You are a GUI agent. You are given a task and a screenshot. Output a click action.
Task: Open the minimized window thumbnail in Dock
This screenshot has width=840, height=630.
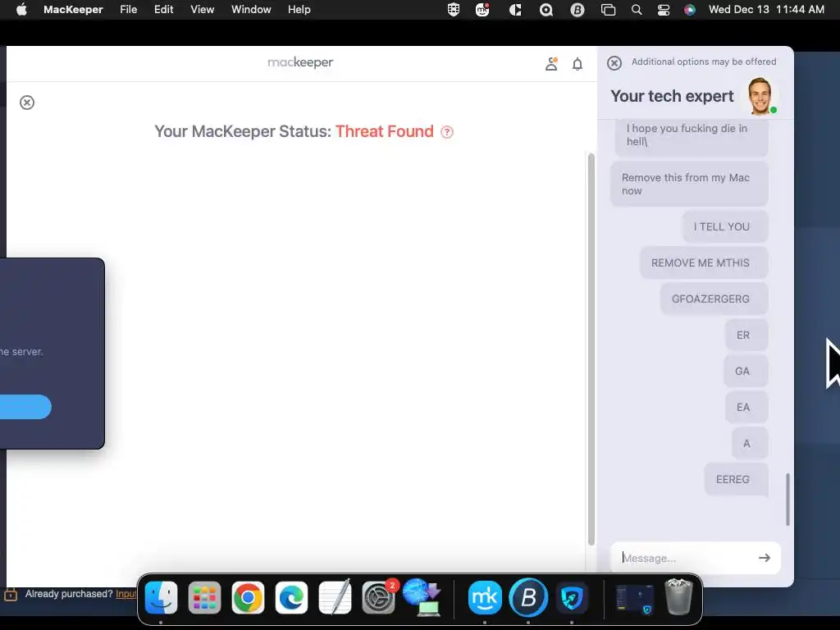coord(634,598)
